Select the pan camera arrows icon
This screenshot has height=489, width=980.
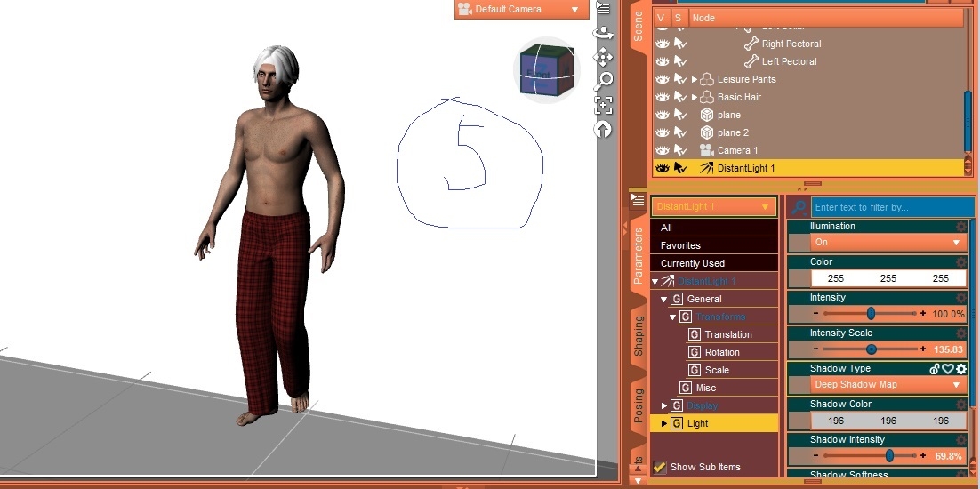click(603, 58)
